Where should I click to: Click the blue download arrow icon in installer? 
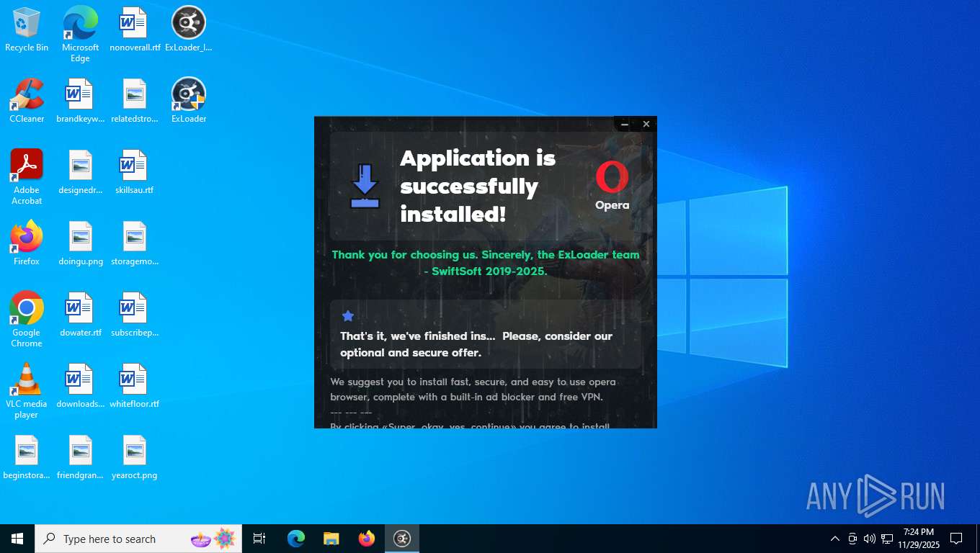(365, 186)
